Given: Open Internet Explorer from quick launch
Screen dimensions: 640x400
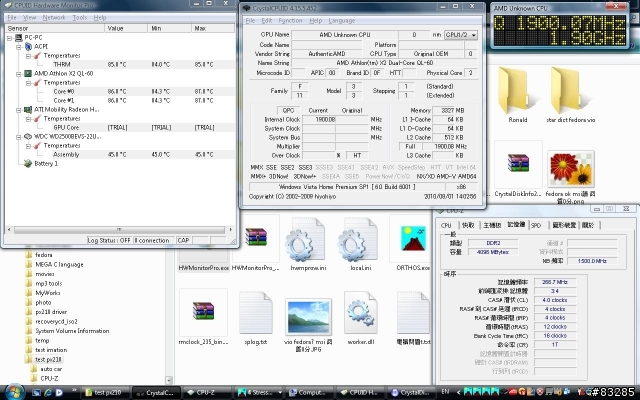Looking at the screenshot, I should point(47,392).
